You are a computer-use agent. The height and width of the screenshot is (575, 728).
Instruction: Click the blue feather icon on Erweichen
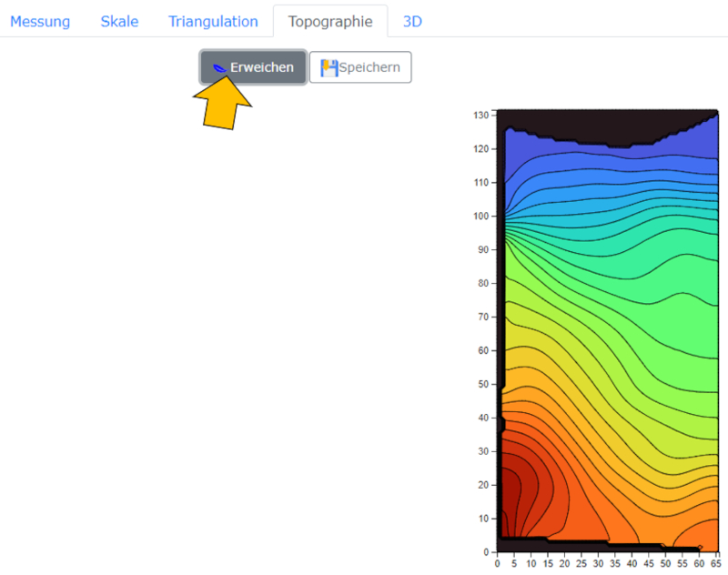[219, 68]
